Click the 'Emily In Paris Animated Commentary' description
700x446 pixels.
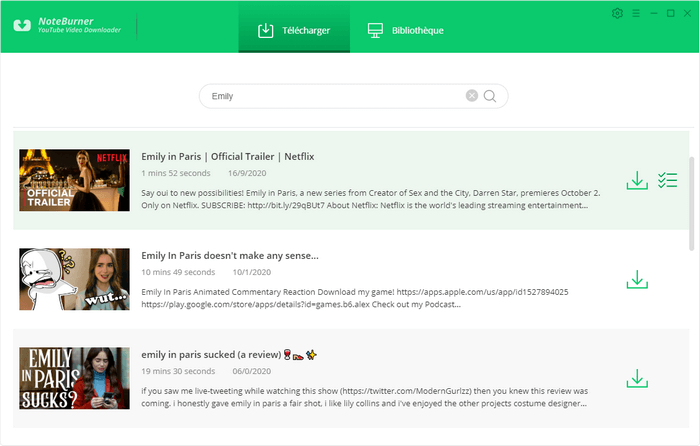tap(355, 298)
